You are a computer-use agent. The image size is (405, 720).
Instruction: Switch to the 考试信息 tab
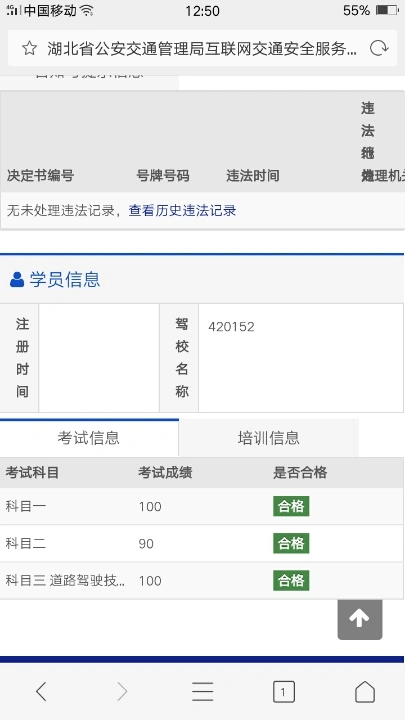89,438
